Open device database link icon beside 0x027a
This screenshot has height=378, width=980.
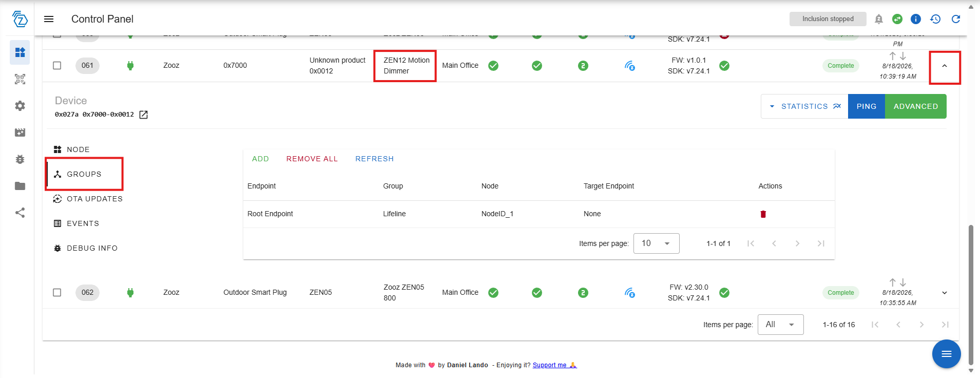click(144, 115)
